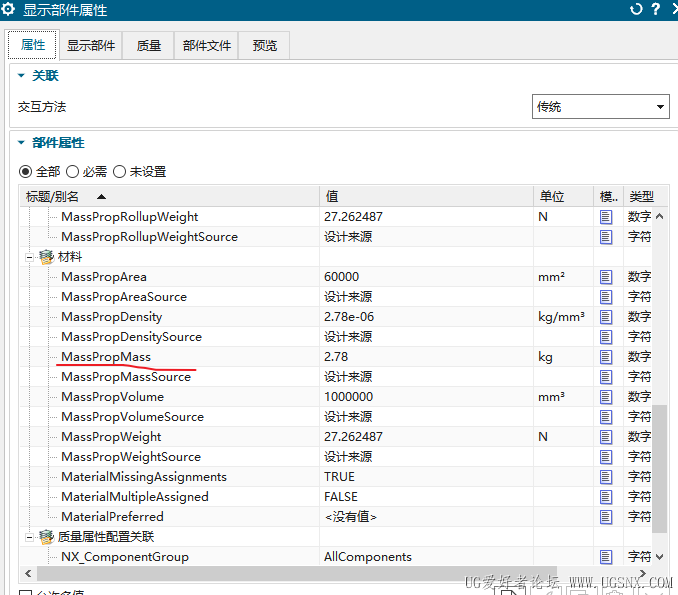
Task: Click template icon in MassPropAreaSource row
Action: point(606,297)
